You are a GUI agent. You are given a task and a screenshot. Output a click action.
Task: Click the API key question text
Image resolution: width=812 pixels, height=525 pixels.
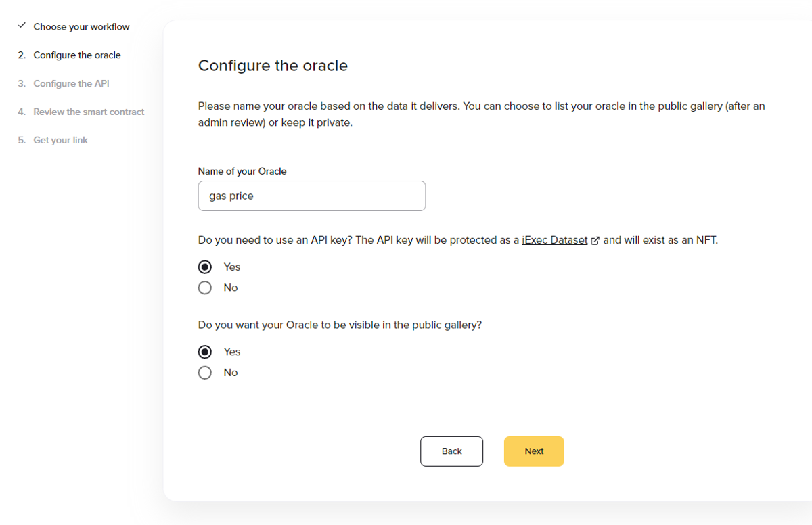458,240
